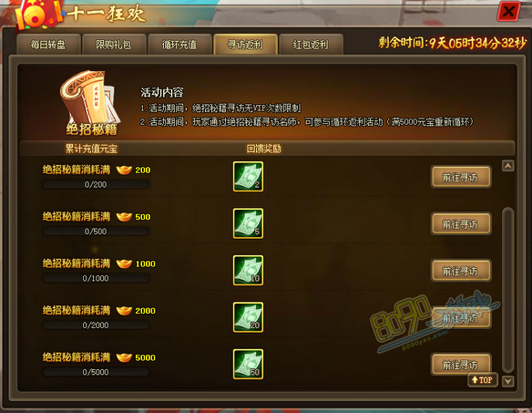This screenshot has height=413, width=532.
Task: Click the festival lantern emblem in the title
Action: [x=38, y=15]
